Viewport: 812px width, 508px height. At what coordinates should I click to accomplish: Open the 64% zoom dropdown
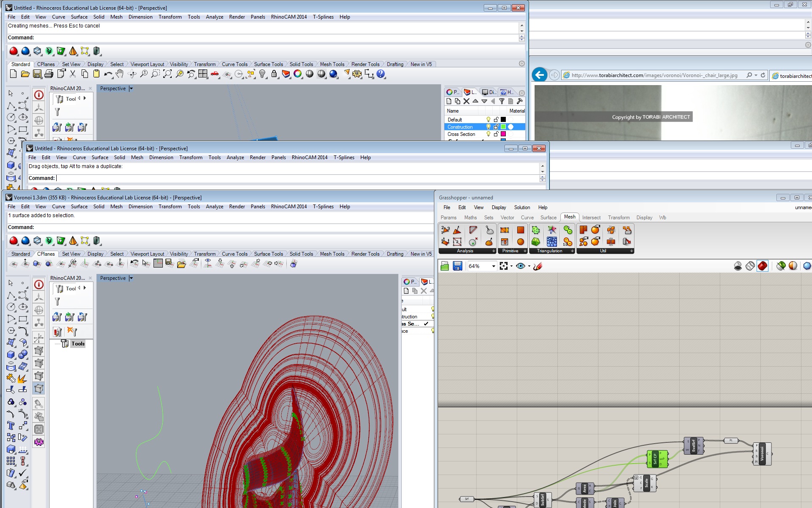(493, 266)
